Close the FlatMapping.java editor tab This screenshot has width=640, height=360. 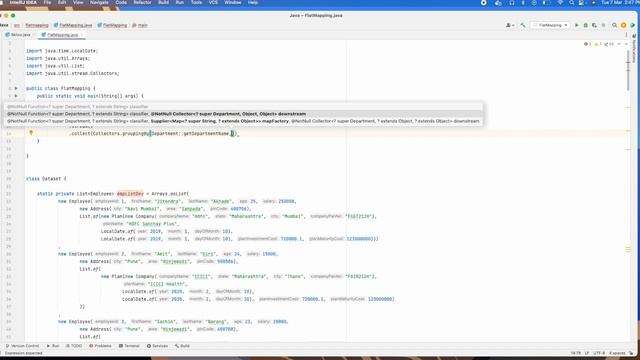[82, 35]
